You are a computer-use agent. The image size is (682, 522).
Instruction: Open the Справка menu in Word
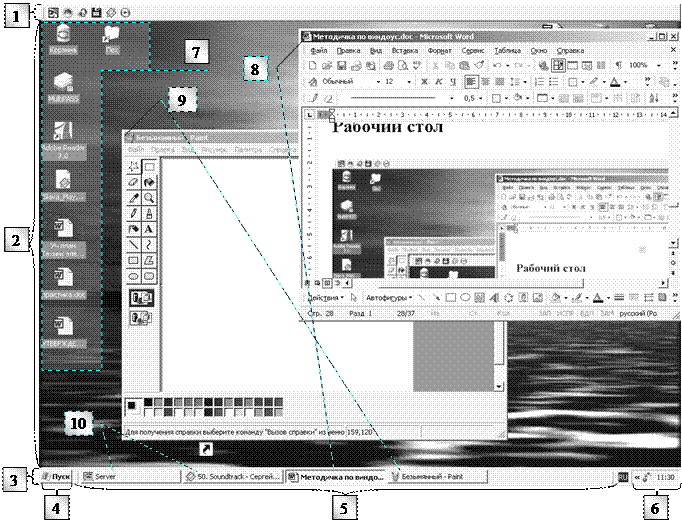tap(570, 50)
